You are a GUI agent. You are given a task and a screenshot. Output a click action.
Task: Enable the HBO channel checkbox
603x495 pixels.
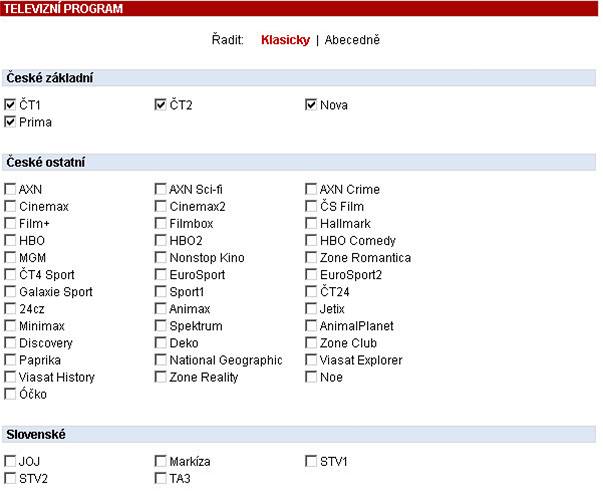pos(10,241)
